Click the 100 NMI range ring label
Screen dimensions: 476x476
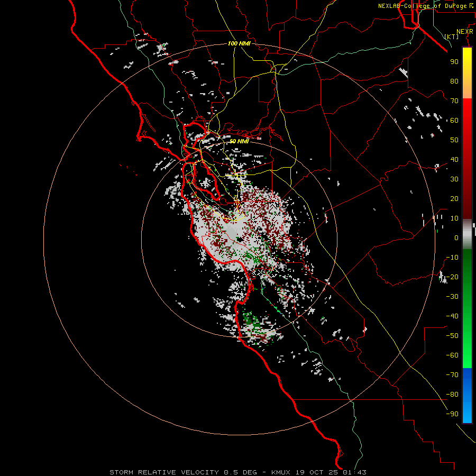pos(239,44)
